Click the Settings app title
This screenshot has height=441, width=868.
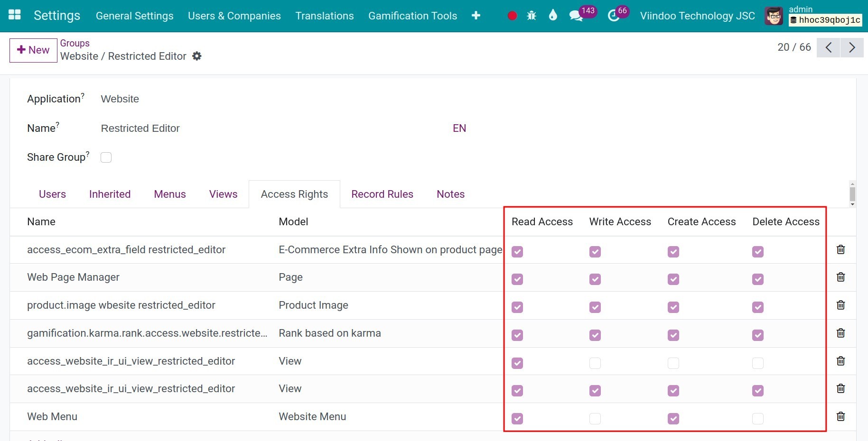coord(57,16)
